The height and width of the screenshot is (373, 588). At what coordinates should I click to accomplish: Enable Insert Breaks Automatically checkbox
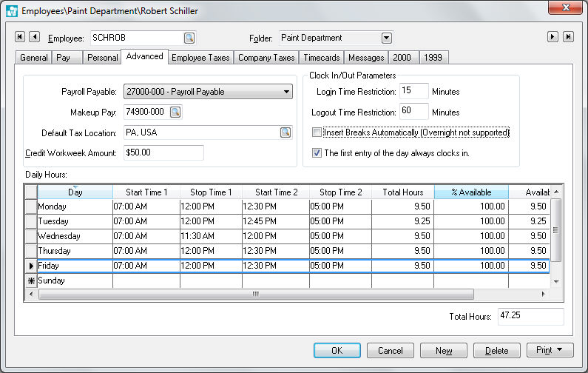[317, 132]
